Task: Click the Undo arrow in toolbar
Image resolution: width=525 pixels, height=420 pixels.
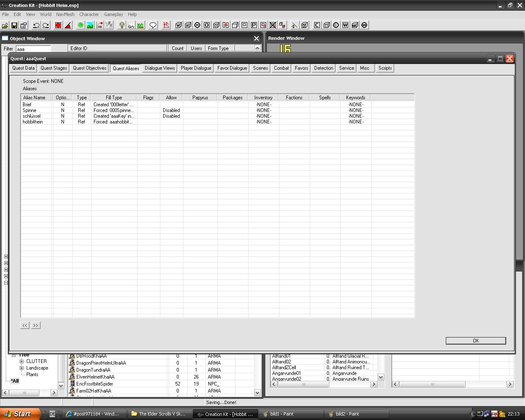Action: (36, 25)
